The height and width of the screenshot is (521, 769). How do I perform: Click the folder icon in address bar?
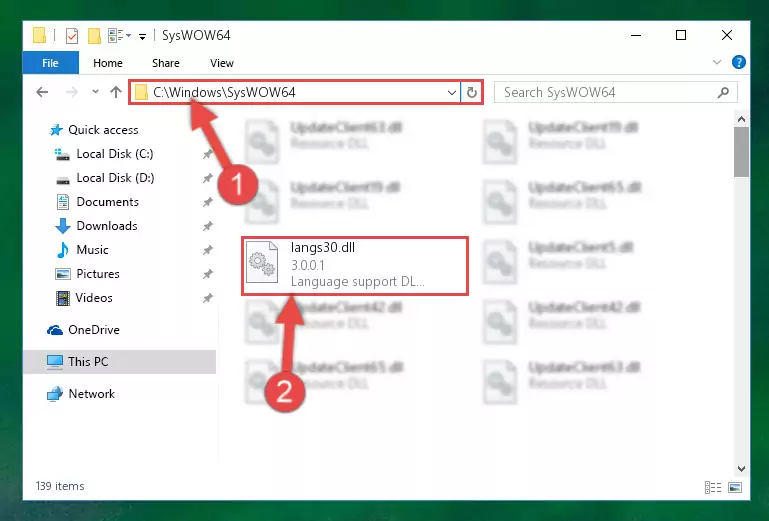(141, 92)
